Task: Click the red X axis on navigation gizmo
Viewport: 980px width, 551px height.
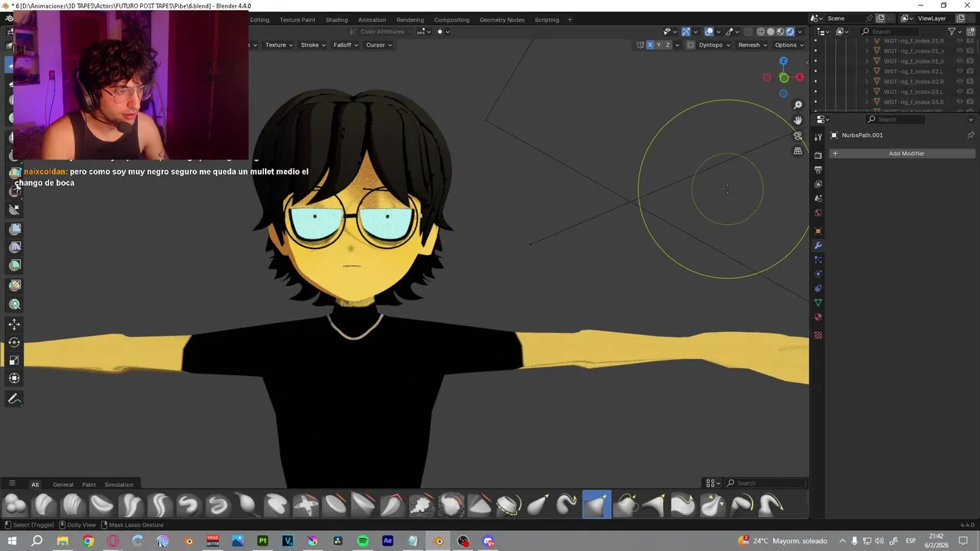Action: coord(799,77)
